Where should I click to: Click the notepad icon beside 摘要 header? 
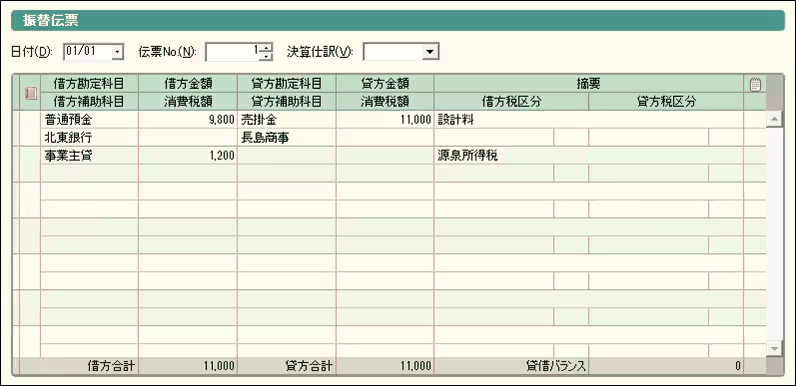click(x=755, y=84)
